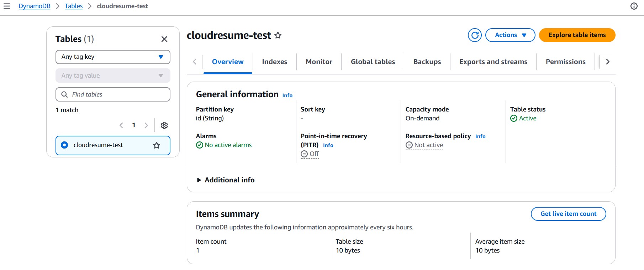Screen dimensions: 644x270
Task: Click the PITR Off status
Action: point(310,154)
